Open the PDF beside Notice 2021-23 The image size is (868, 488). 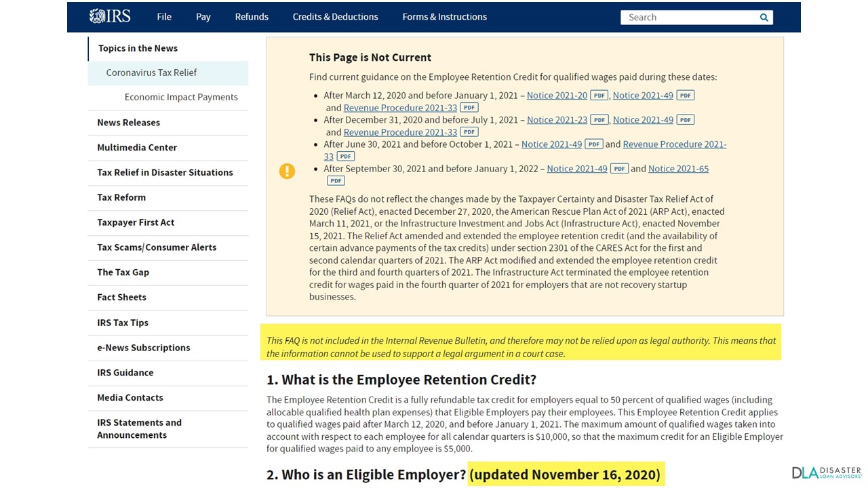point(599,119)
